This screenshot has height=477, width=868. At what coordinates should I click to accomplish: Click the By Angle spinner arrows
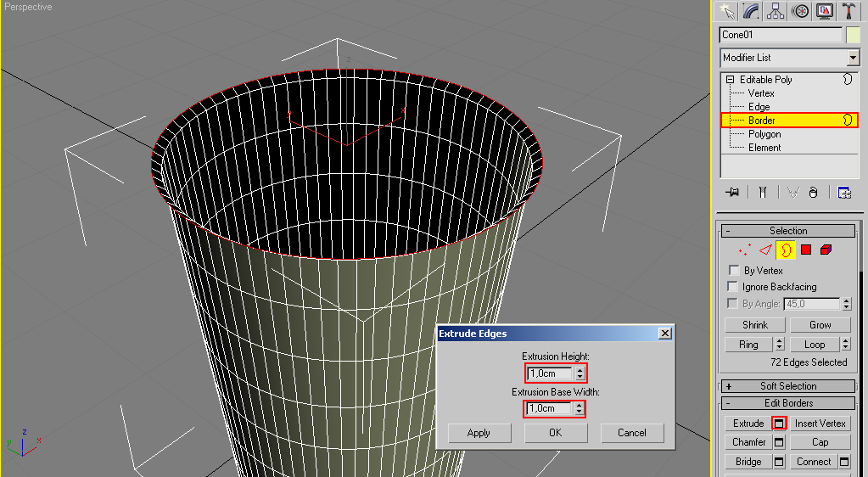pyautogui.click(x=846, y=304)
